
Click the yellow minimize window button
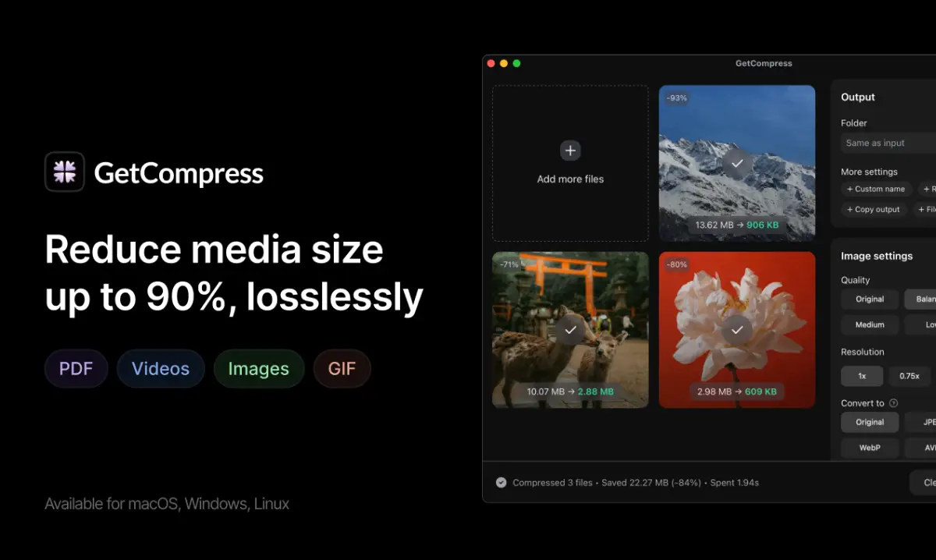pos(504,63)
